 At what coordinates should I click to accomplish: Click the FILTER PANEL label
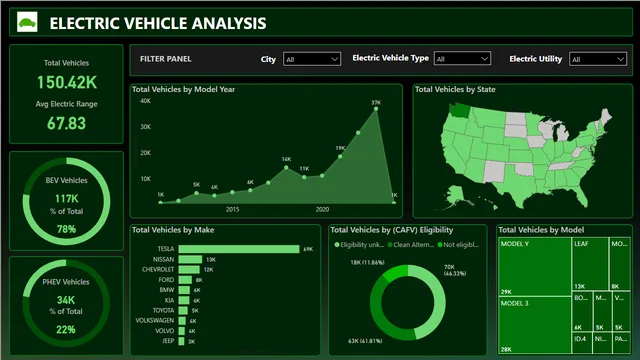(166, 59)
